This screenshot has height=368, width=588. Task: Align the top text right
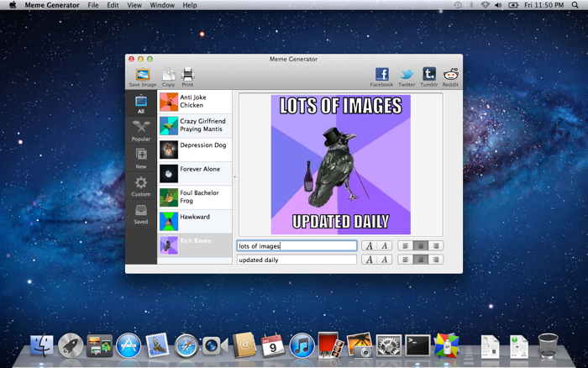435,245
